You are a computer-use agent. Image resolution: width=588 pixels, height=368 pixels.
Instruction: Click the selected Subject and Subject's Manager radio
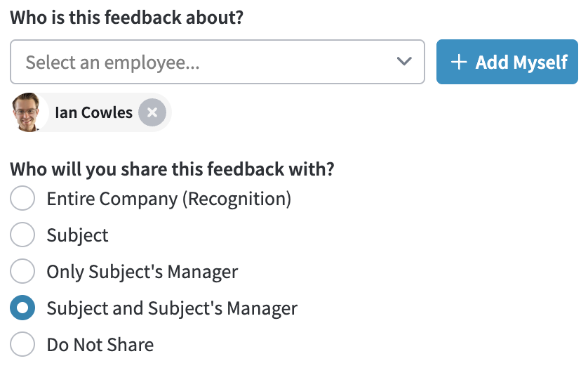coord(22,308)
